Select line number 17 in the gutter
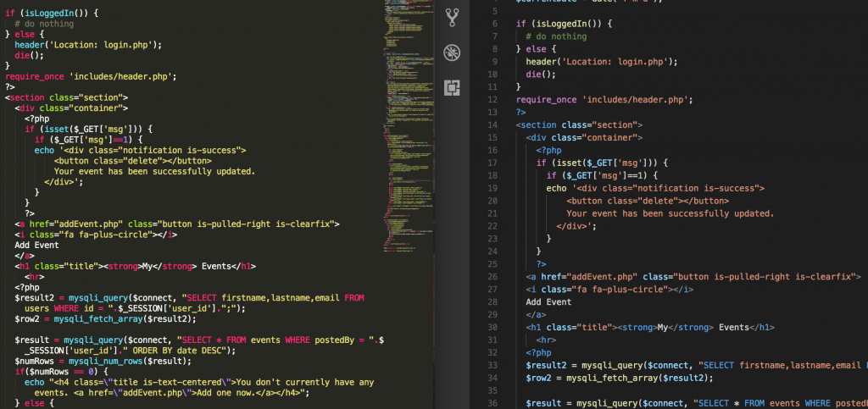 point(492,163)
